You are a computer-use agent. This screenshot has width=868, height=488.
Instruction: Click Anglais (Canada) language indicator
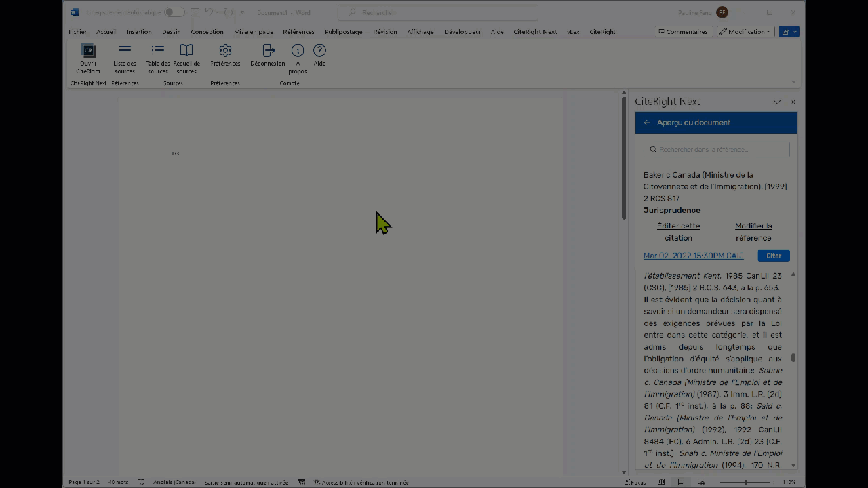pos(174,482)
